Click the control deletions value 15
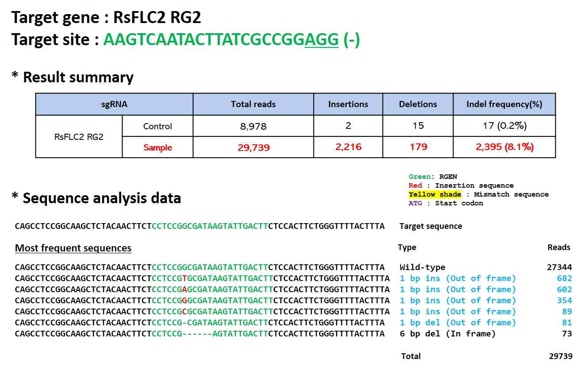 [418, 126]
